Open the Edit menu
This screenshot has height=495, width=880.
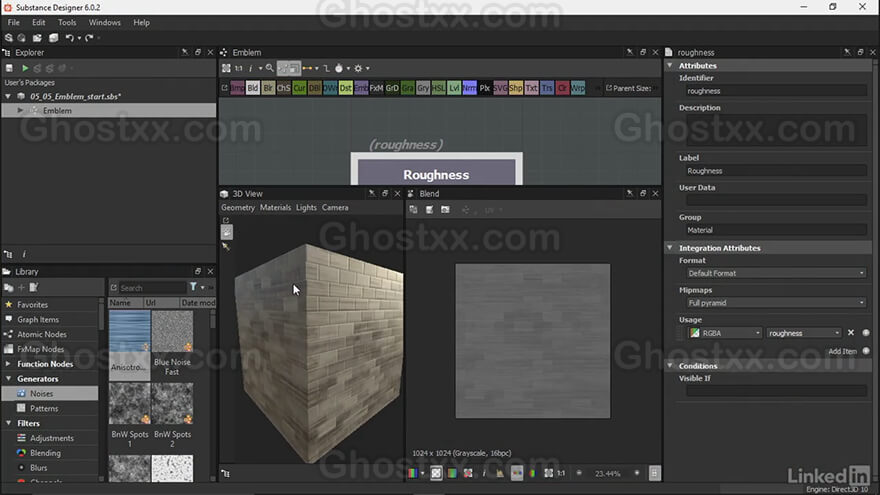point(38,22)
